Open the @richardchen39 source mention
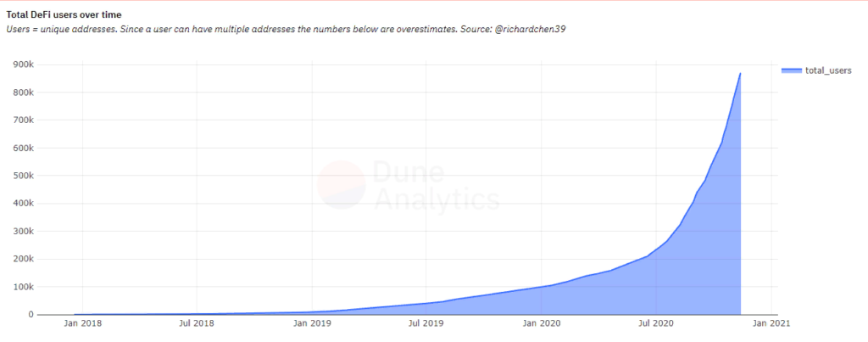This screenshot has width=868, height=342. point(532,30)
